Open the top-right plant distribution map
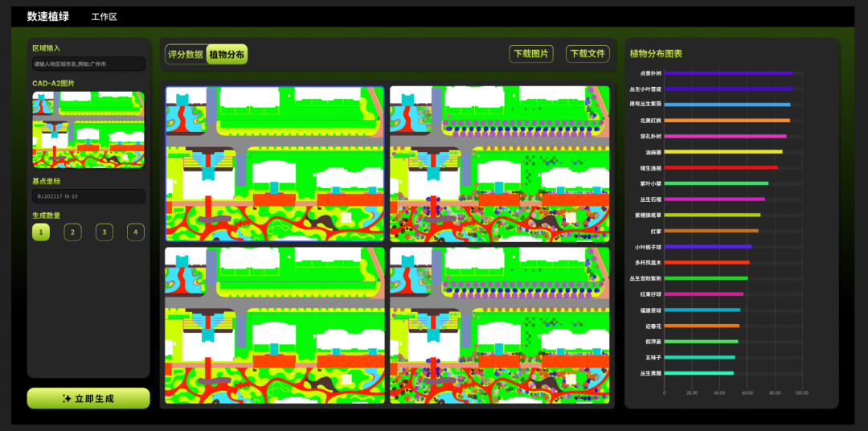 (499, 164)
